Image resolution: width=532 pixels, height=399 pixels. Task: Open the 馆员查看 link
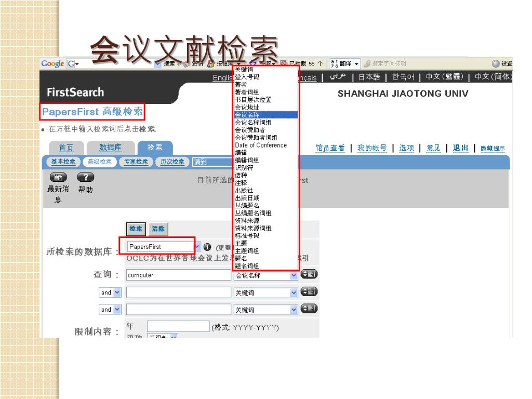click(330, 148)
